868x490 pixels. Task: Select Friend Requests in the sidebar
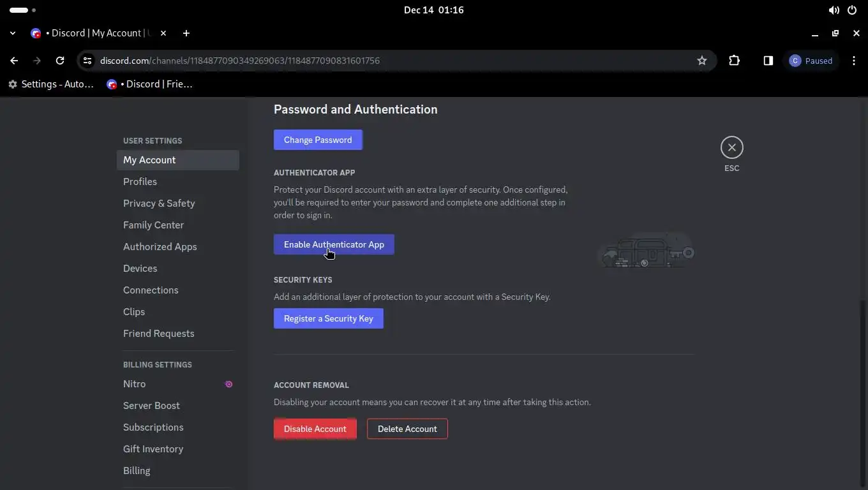tap(158, 334)
